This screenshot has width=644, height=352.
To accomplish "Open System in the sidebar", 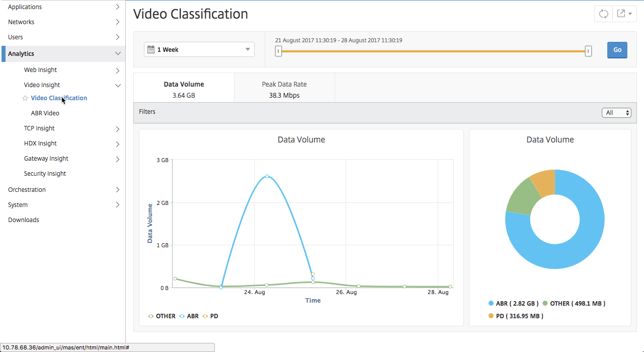I will [x=18, y=205].
